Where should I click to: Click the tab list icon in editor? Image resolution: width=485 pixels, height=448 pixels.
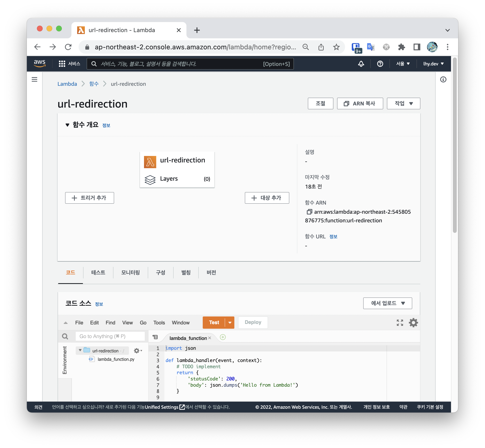(x=155, y=337)
